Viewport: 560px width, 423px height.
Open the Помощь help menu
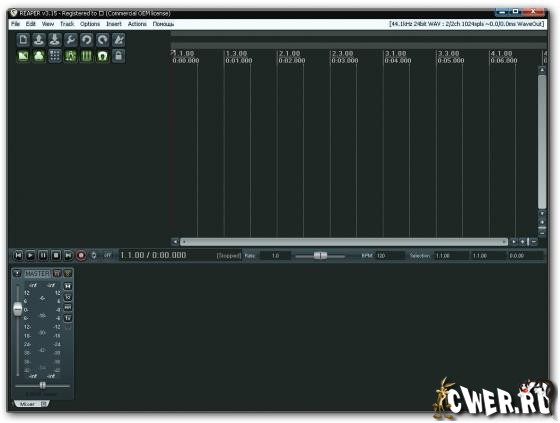coord(163,24)
